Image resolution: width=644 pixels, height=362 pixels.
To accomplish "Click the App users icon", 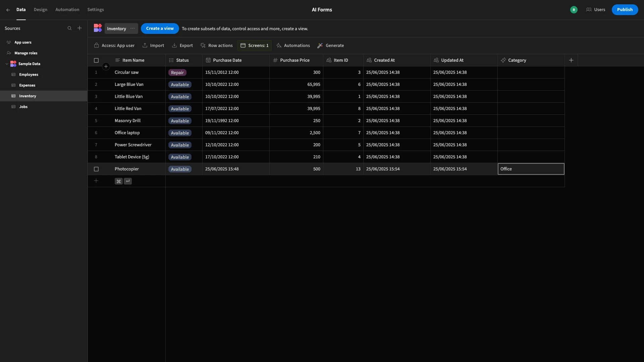I will pos(9,42).
